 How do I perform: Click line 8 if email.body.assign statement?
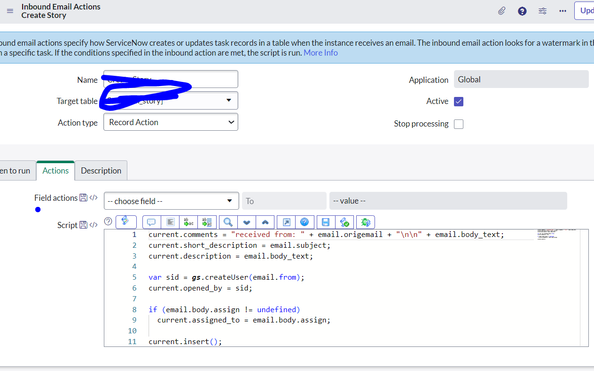(224, 310)
